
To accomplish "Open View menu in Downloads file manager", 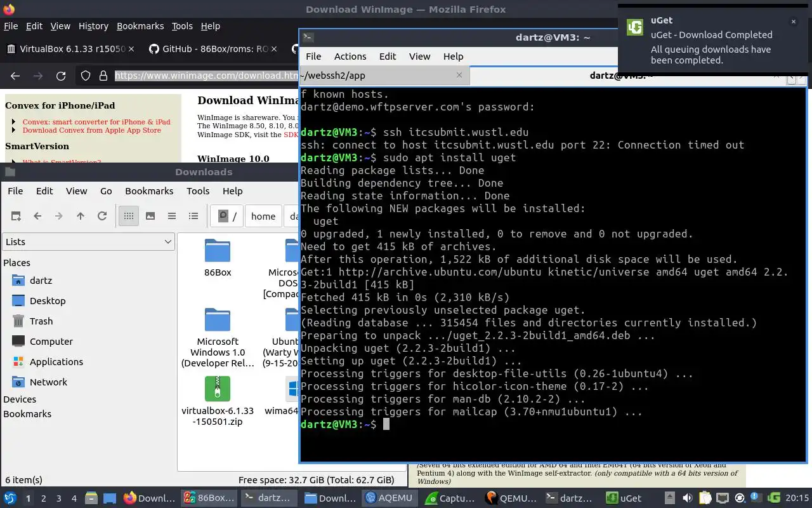I will pos(76,190).
